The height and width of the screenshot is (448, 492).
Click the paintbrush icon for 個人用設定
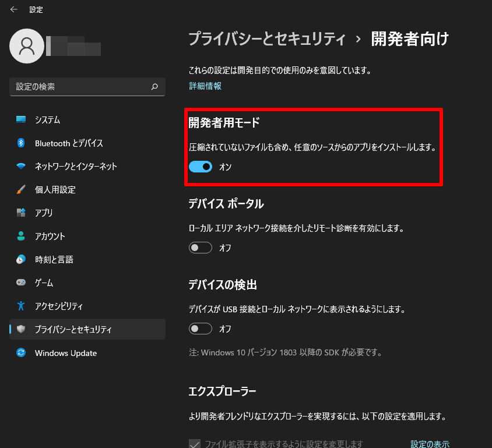coord(21,190)
